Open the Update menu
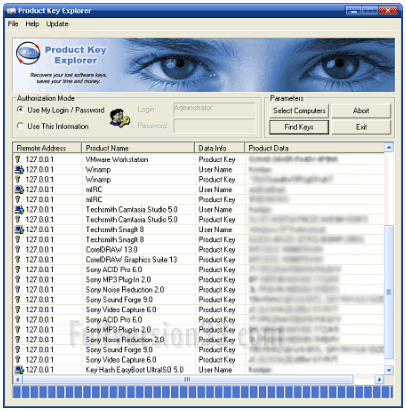Viewport: 406px width, 411px height. tap(57, 24)
